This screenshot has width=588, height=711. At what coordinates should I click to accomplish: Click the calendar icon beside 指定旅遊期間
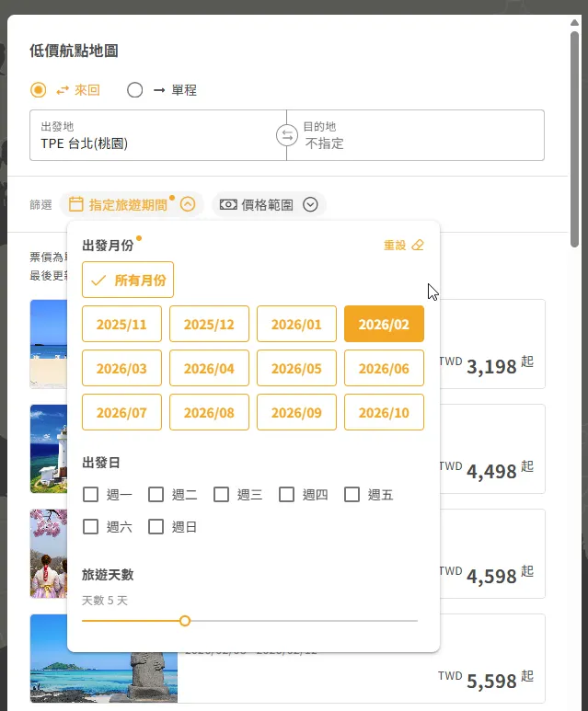click(x=75, y=204)
